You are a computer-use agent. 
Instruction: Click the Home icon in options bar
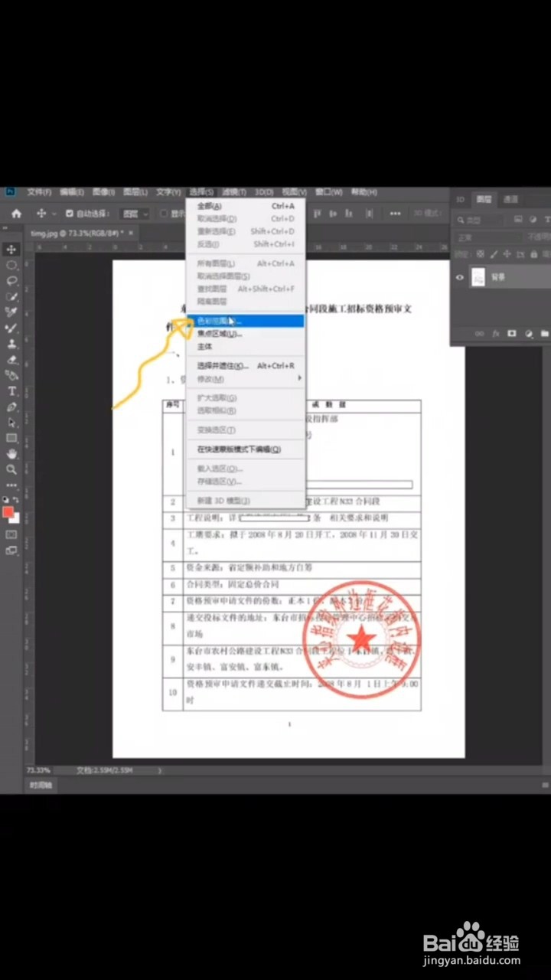tap(16, 214)
